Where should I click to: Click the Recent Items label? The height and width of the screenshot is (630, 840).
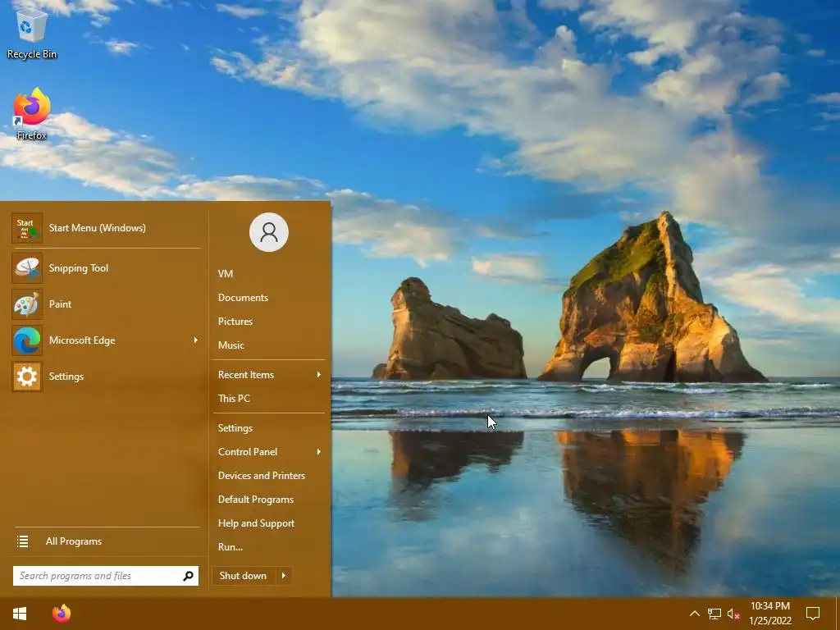(246, 375)
